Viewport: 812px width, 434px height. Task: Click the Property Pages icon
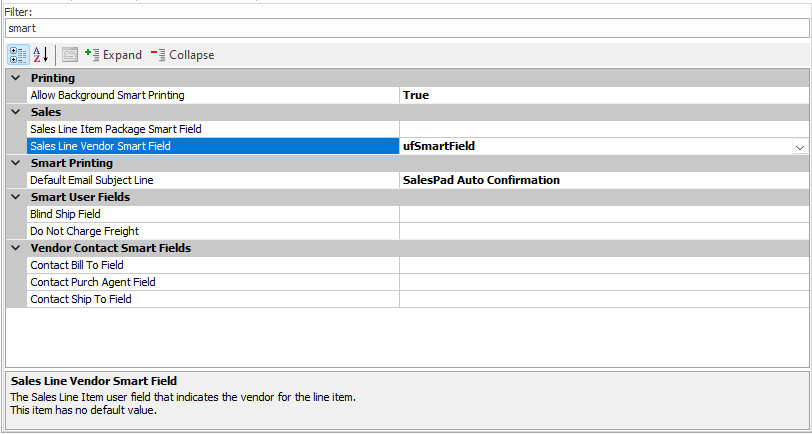[x=70, y=54]
